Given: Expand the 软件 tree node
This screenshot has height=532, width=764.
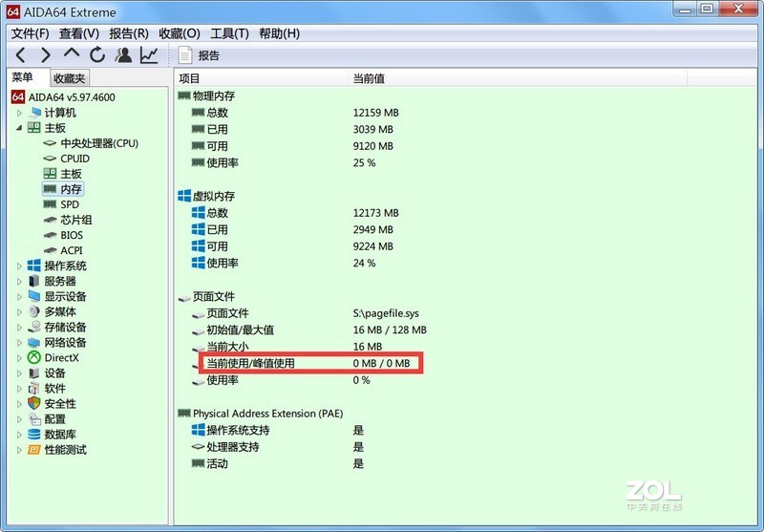Looking at the screenshot, I should point(19,389).
